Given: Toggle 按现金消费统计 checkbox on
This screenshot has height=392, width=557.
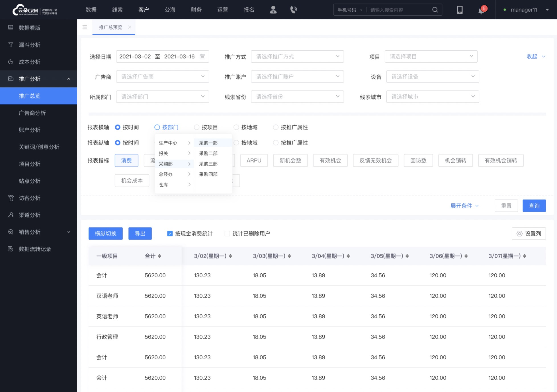Looking at the screenshot, I should 170,233.
